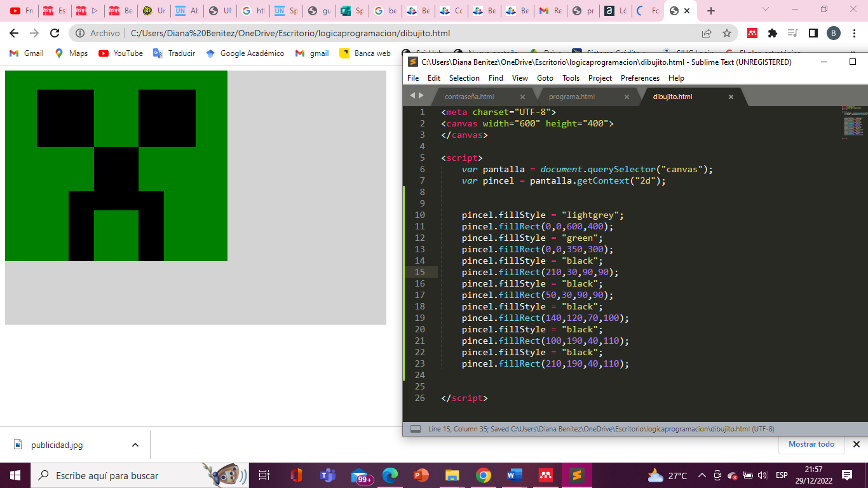Open File Explorer from taskbar
This screenshot has width=868, height=488.
click(x=452, y=475)
